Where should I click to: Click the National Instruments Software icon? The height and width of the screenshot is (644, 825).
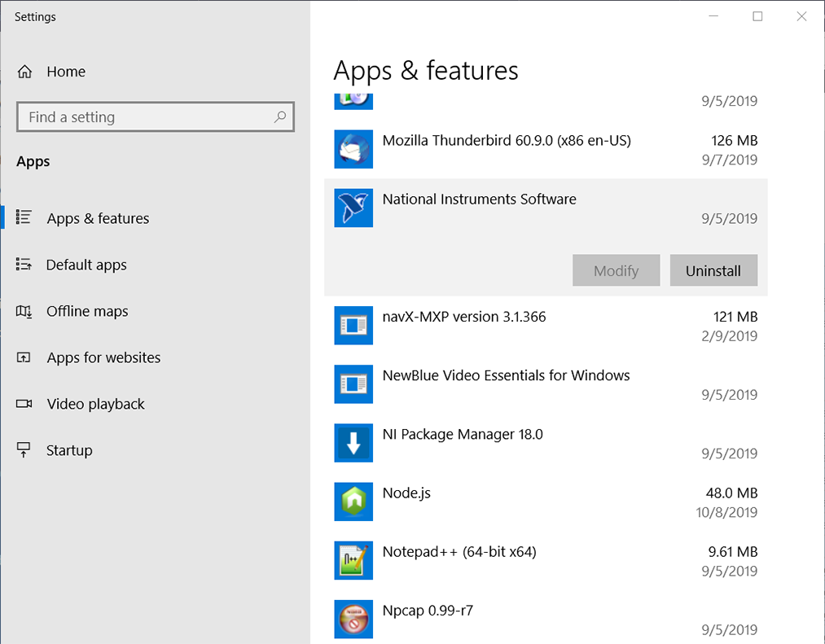tap(353, 208)
